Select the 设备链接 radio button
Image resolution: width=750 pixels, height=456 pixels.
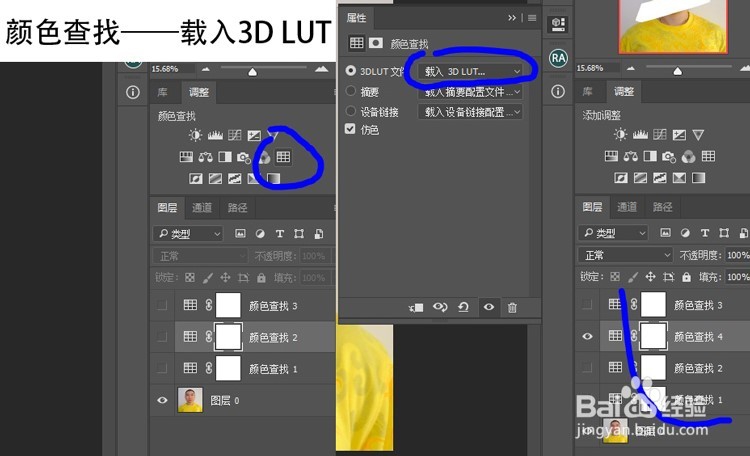click(351, 111)
